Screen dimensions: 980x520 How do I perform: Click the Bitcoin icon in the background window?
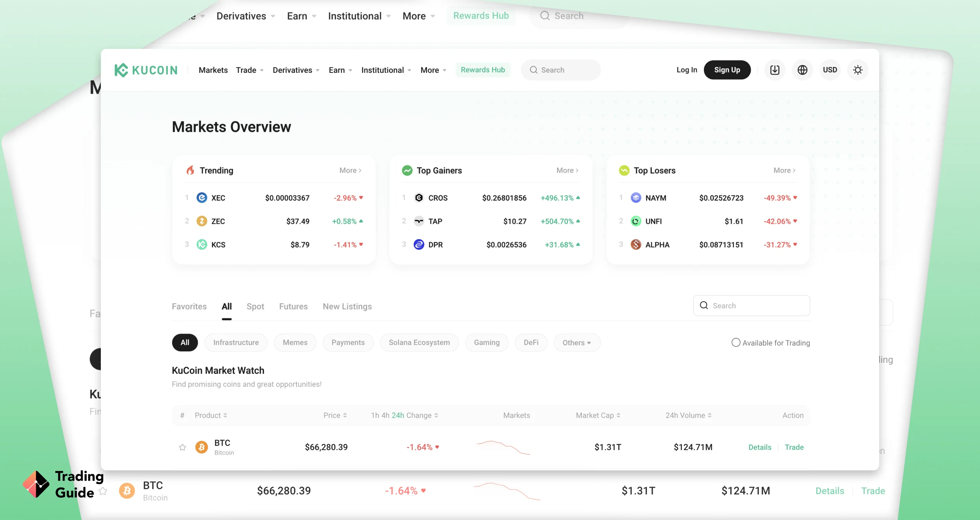pos(127,491)
